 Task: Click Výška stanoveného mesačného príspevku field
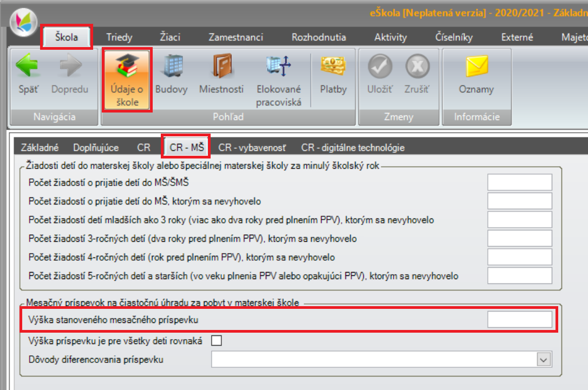(520, 320)
